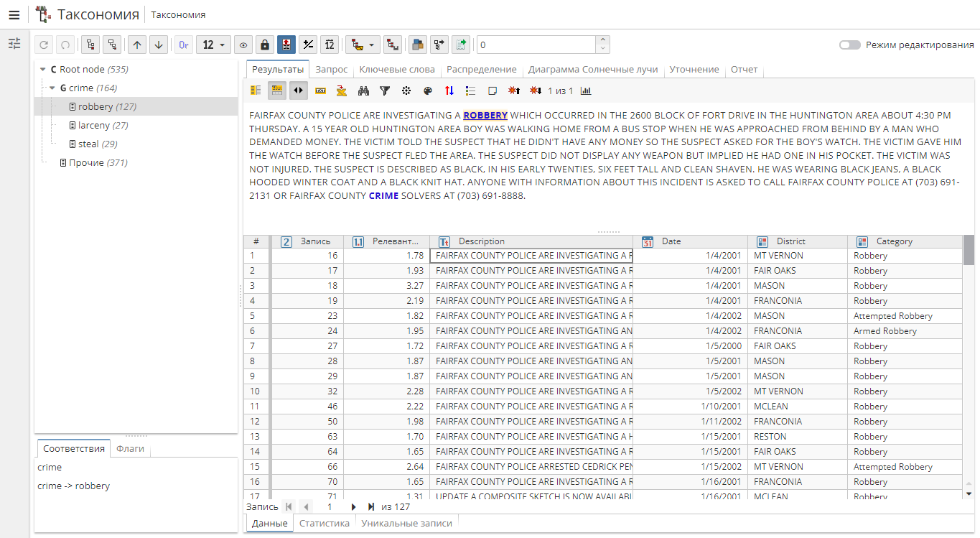
Task: Switch to the Статистика bottom tab
Action: [325, 523]
